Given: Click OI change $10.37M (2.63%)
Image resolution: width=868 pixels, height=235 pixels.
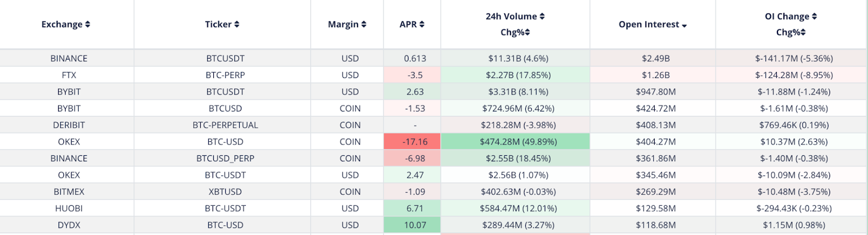Looking at the screenshot, I should pos(794,142).
